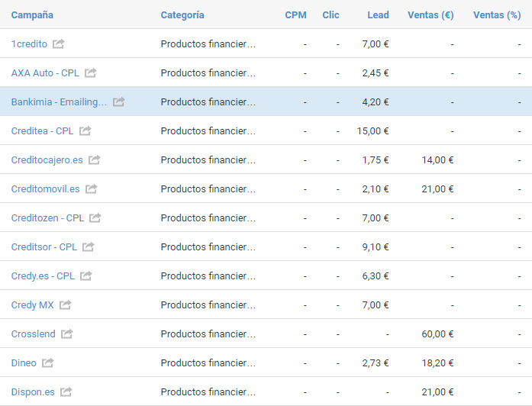Select the 21,00 € sales value for Dispon.es
The image size is (532, 406).
pos(437,391)
